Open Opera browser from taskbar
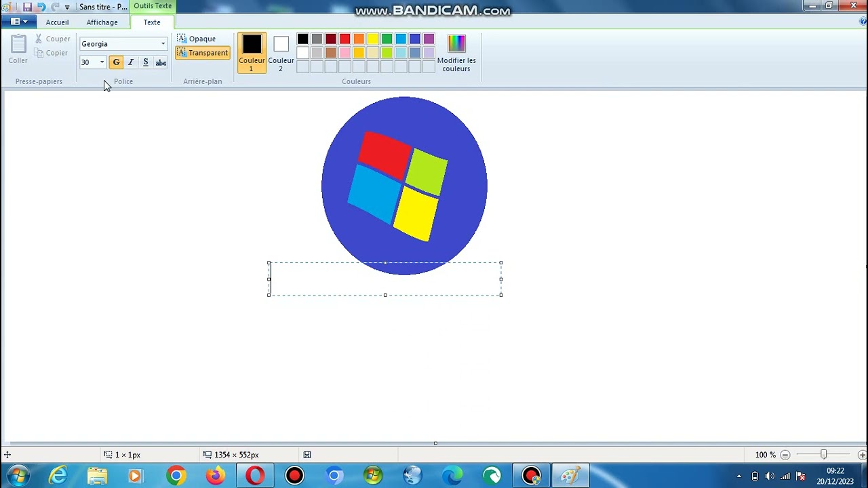Screen dimensions: 868x488 [255, 476]
